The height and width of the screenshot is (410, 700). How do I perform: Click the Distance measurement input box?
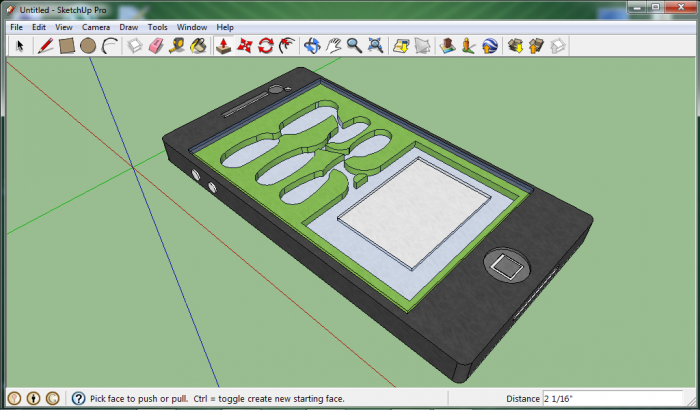[615, 398]
